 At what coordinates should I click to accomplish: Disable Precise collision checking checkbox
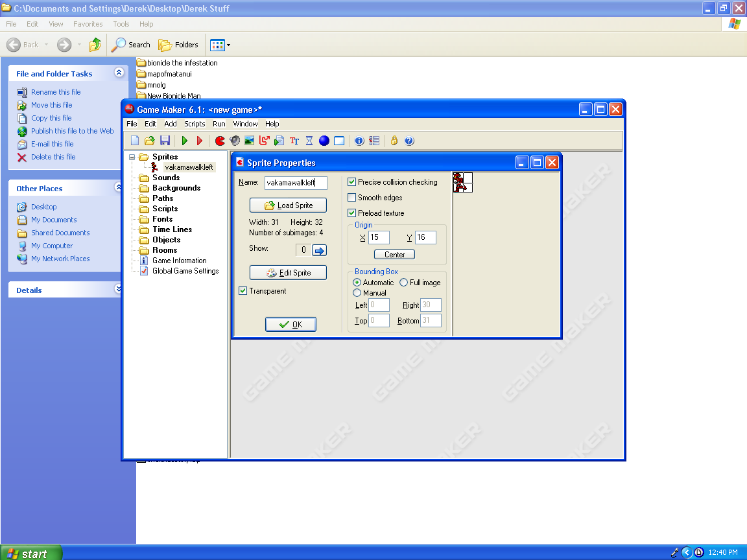click(352, 182)
